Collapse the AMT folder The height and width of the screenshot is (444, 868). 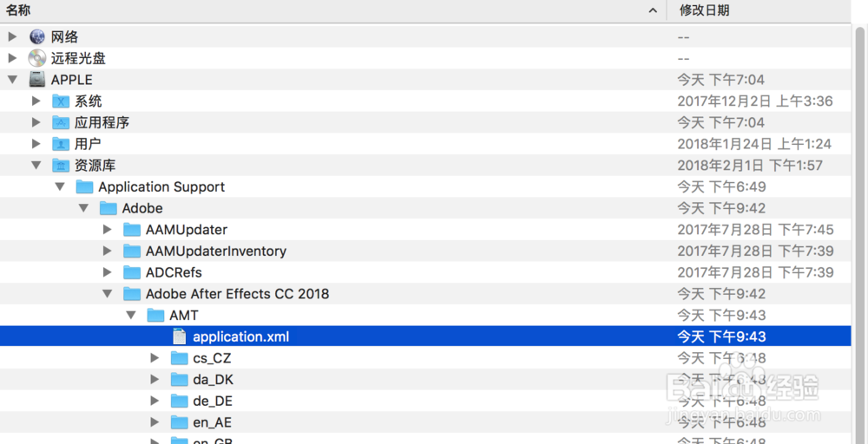(x=131, y=315)
